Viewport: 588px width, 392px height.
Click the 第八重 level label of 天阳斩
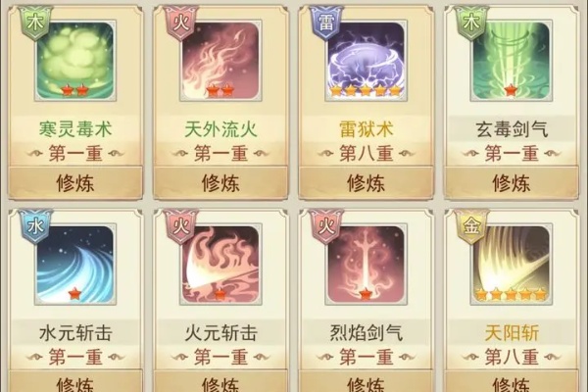tap(512, 357)
